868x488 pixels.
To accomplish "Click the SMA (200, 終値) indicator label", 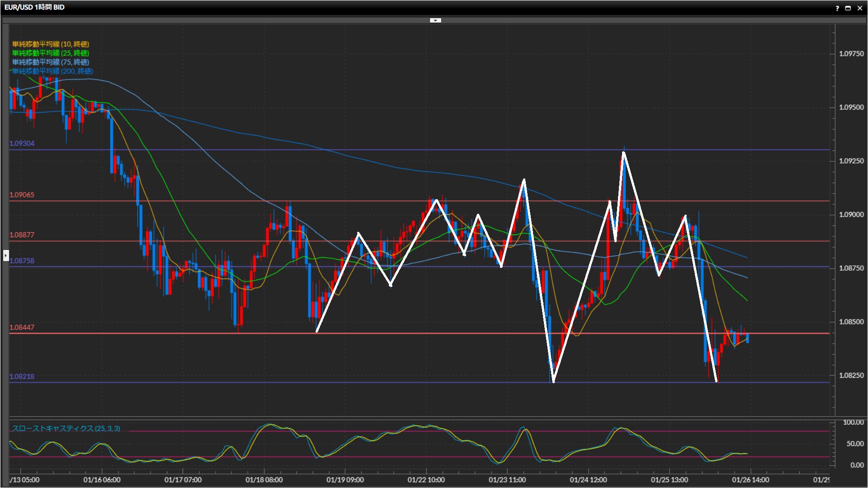I will (52, 71).
